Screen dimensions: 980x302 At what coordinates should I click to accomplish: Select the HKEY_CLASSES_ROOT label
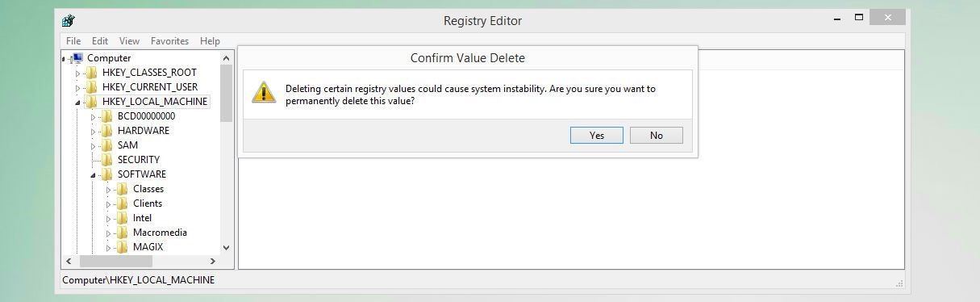coord(149,73)
